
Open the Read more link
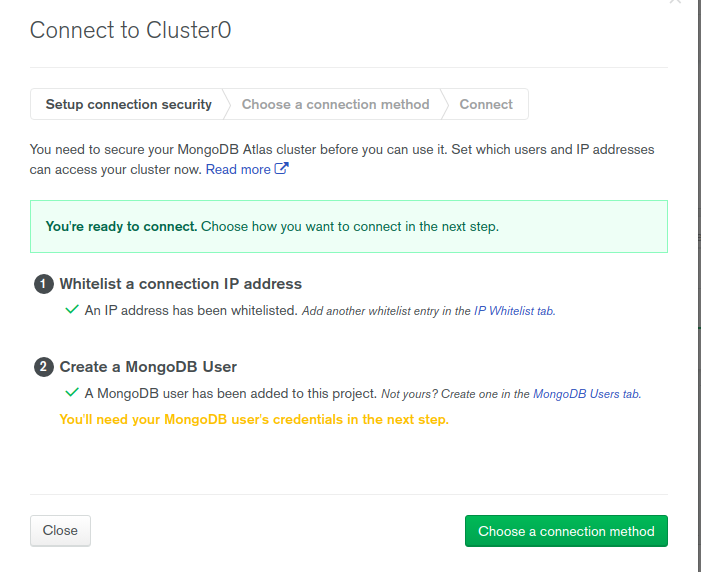pyautogui.click(x=238, y=169)
